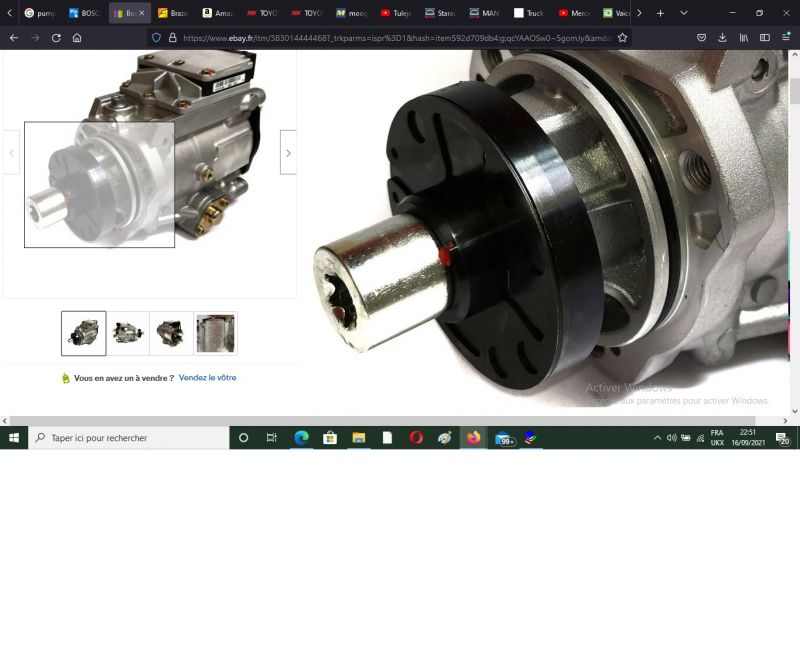Image resolution: width=800 pixels, height=660 pixels.
Task: Select the fourth label thumbnail
Action: 215,333
